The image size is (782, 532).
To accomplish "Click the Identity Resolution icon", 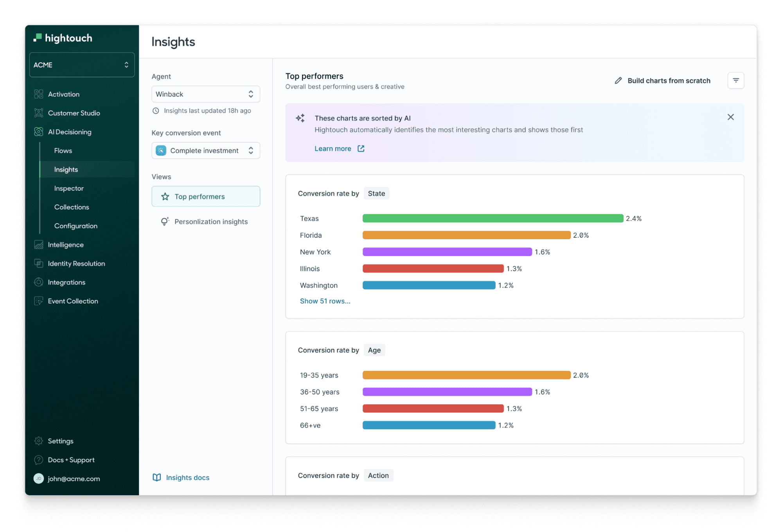I will pyautogui.click(x=39, y=263).
